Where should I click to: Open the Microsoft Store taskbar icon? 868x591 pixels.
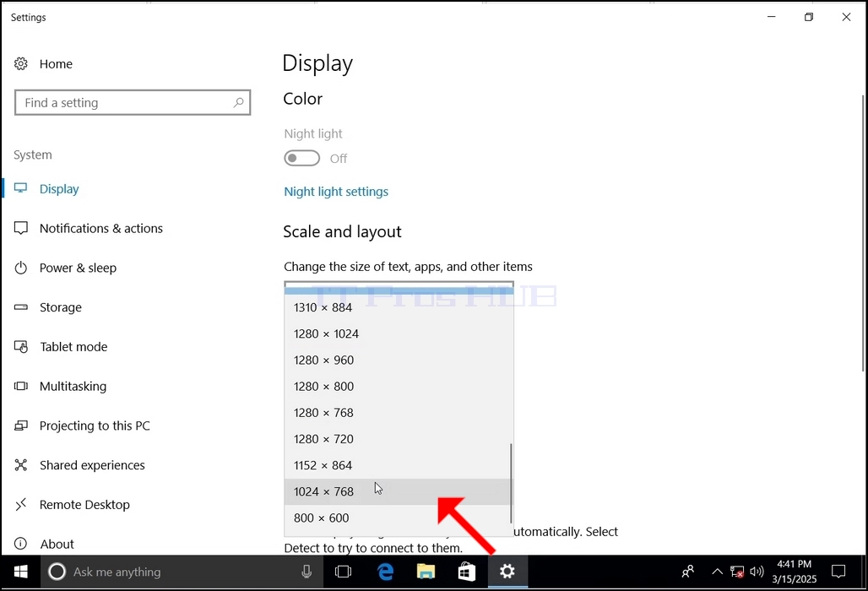(467, 572)
